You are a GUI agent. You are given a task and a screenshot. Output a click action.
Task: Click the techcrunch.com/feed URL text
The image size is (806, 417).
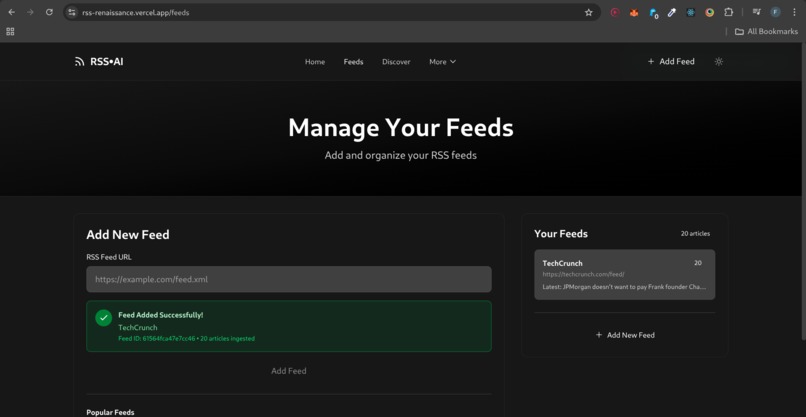[x=583, y=275]
